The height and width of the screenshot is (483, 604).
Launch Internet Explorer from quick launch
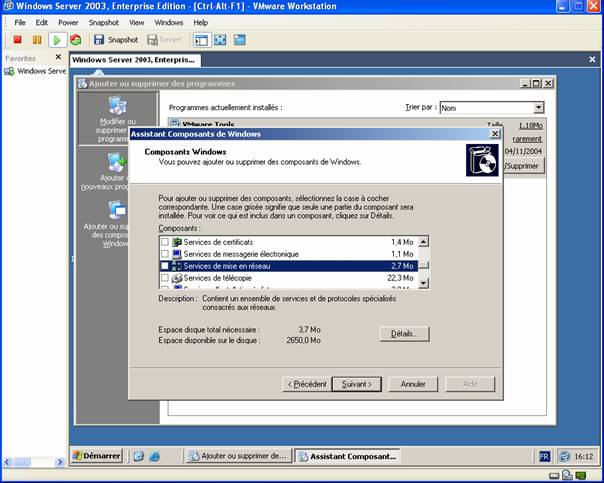(x=154, y=456)
